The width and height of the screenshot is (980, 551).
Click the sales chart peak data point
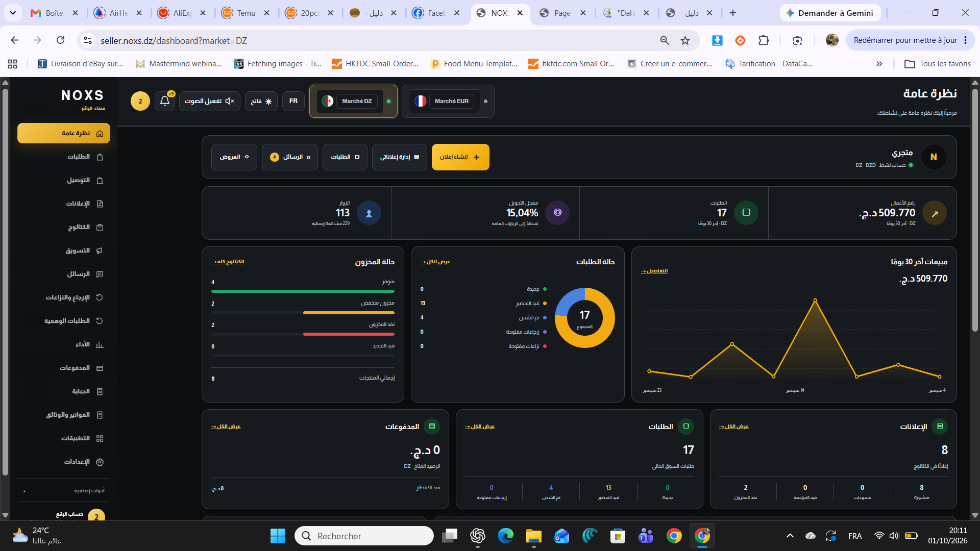click(815, 300)
